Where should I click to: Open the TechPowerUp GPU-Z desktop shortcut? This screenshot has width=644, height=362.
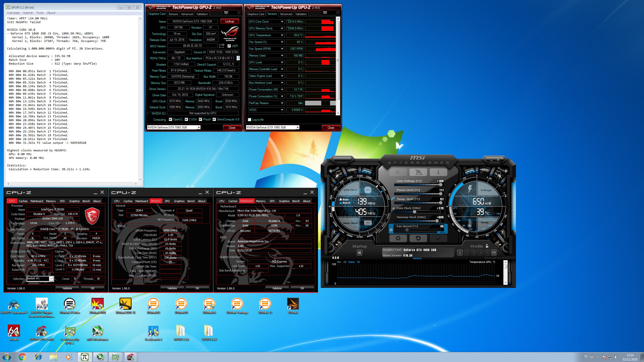point(69,335)
